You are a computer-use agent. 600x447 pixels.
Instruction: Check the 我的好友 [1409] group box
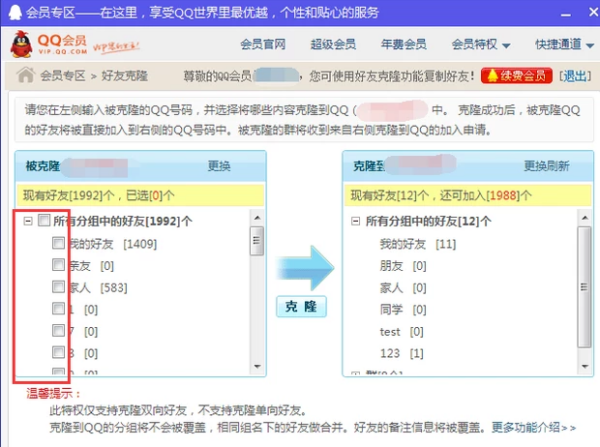click(x=58, y=243)
